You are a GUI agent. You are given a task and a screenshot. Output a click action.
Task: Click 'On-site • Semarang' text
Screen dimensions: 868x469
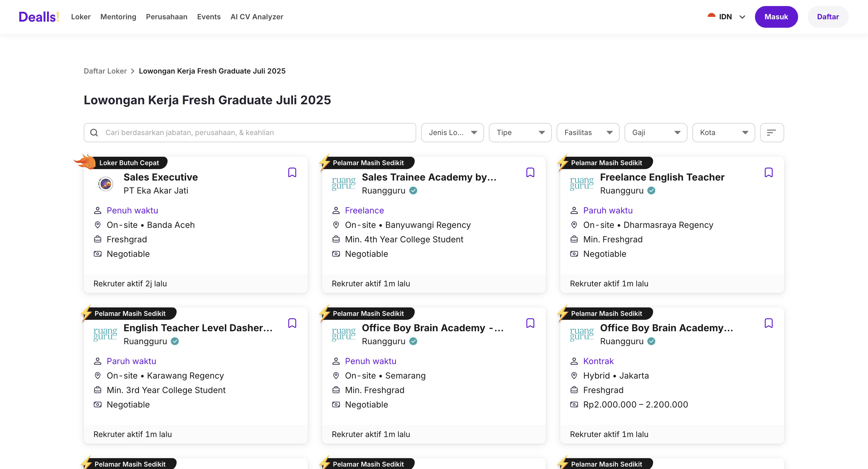click(385, 375)
